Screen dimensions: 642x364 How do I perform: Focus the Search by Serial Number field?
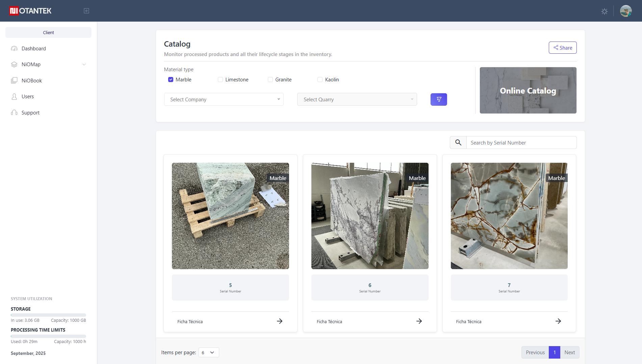point(521,143)
